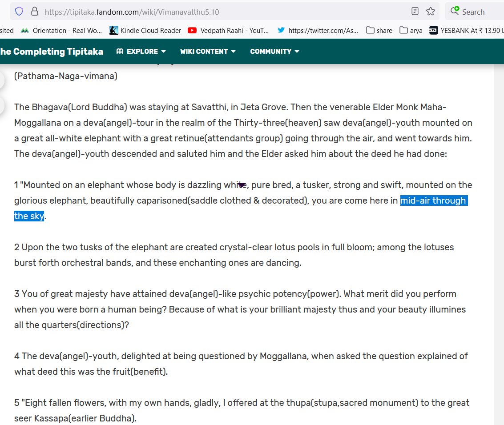Open the twitter.com bookmark
Viewport: 504px width, 425px height.
(318, 31)
